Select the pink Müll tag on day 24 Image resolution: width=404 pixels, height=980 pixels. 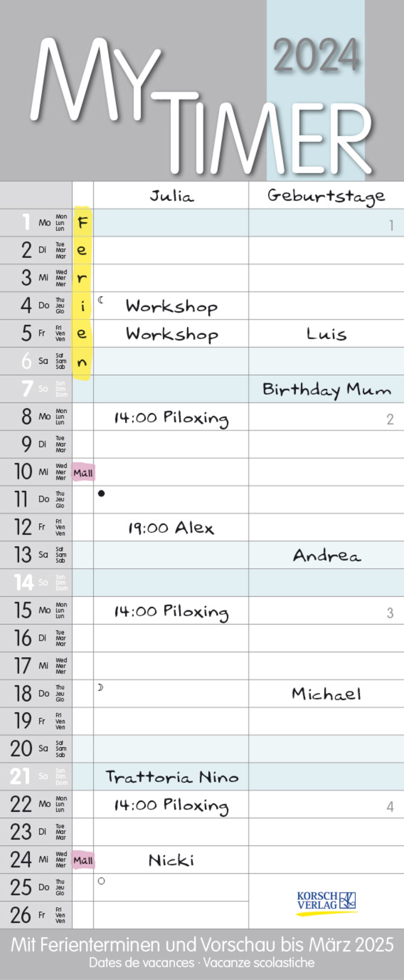(83, 861)
